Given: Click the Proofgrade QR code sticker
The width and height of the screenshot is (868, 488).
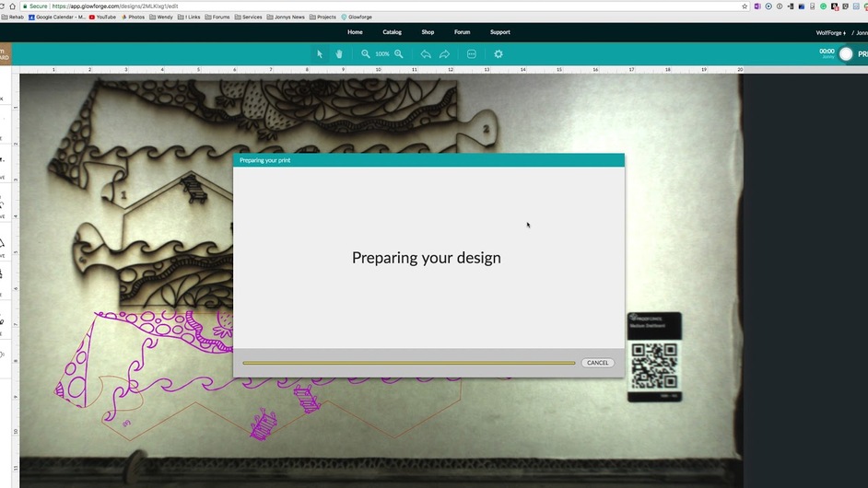Looking at the screenshot, I should tap(654, 357).
